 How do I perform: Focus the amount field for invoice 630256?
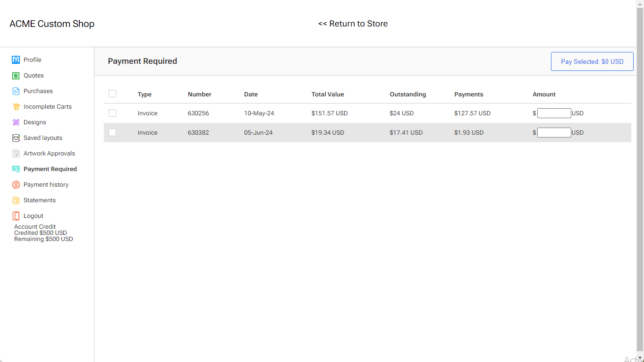point(554,113)
